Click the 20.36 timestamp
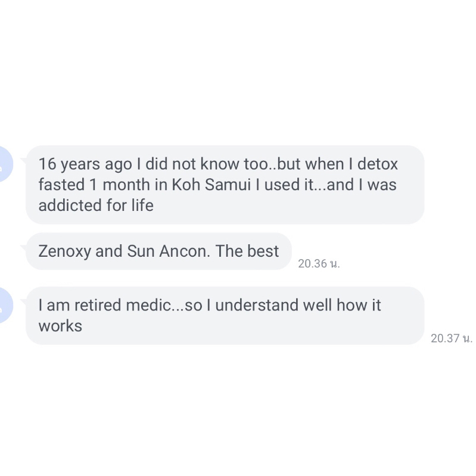The width and height of the screenshot is (476, 476). tap(319, 264)
